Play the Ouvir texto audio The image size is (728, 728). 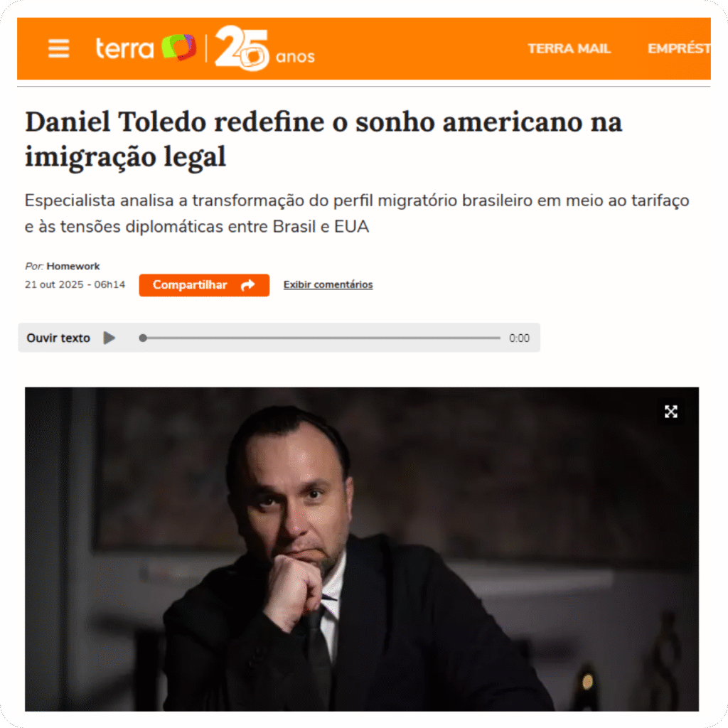click(109, 338)
